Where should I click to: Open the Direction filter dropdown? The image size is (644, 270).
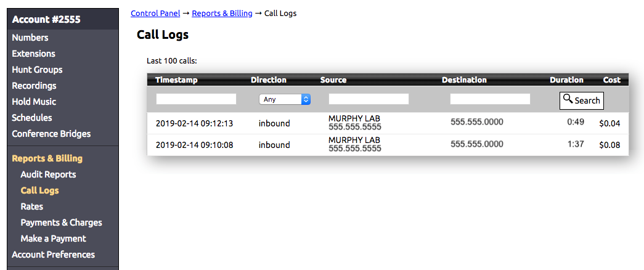(284, 99)
